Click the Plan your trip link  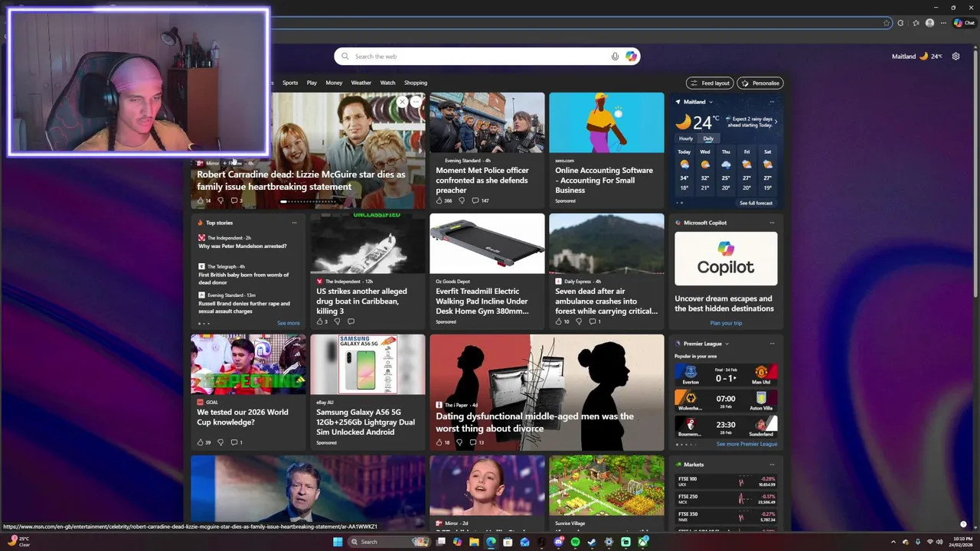[726, 323]
